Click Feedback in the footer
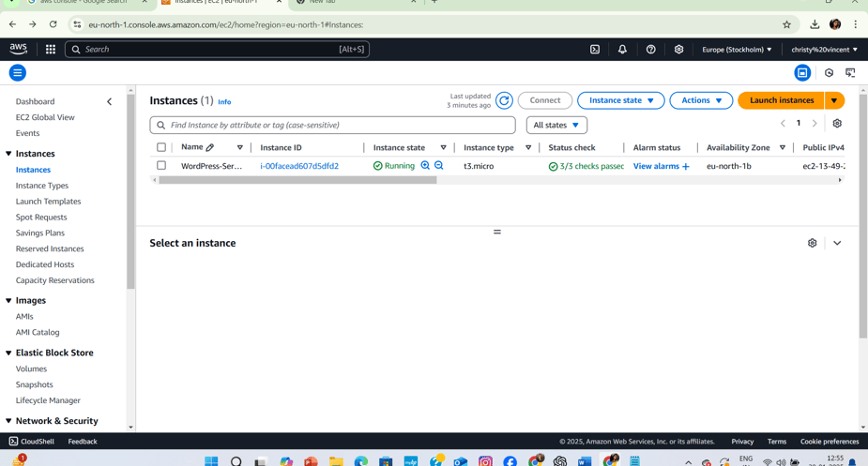The image size is (868, 466). click(83, 441)
